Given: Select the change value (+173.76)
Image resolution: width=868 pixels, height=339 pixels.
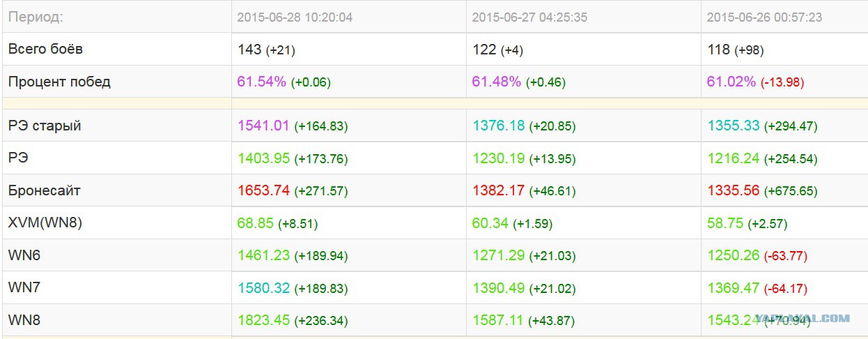Looking at the screenshot, I should [321, 159].
